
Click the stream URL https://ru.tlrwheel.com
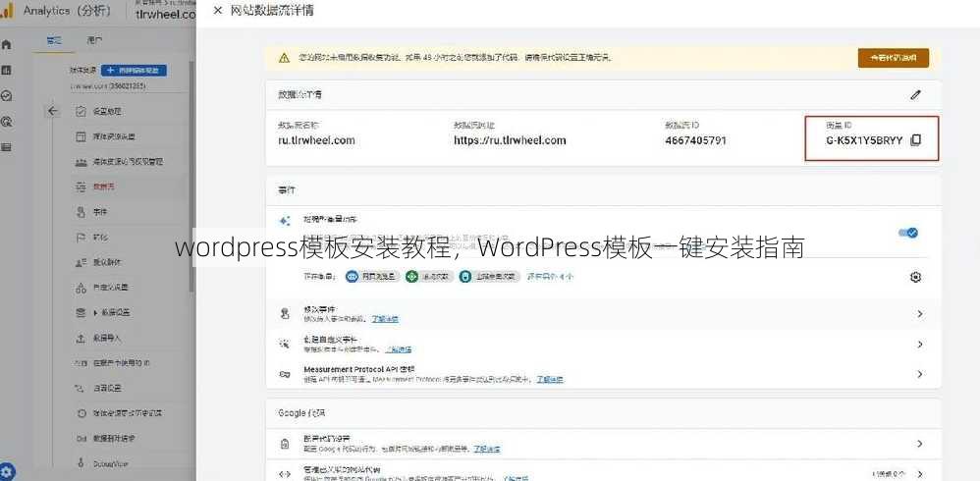[510, 140]
